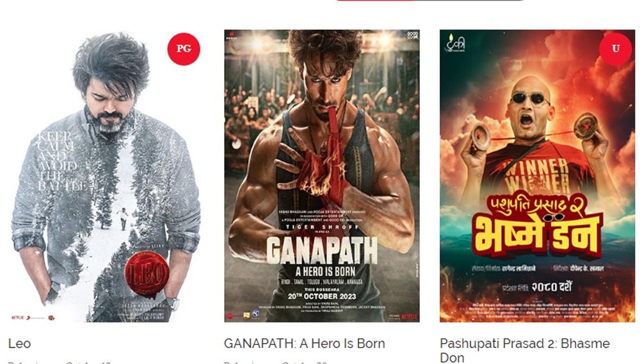640x364 pixels.
Task: Click the release date line under Leo
Action: 60,362
